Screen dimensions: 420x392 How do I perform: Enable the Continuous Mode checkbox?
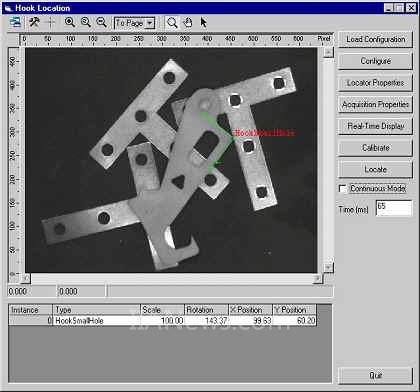click(343, 189)
